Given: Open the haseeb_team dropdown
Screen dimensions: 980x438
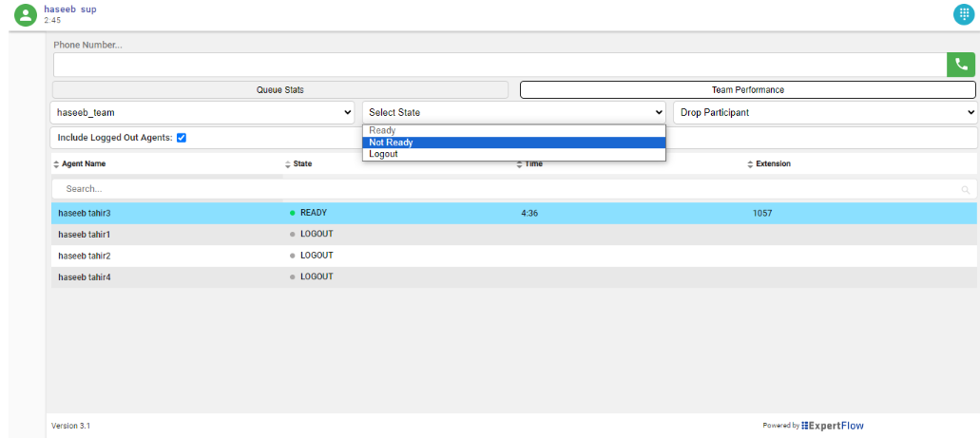Looking at the screenshot, I should (x=203, y=112).
